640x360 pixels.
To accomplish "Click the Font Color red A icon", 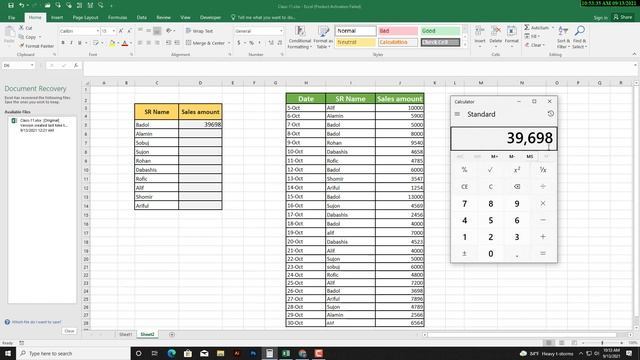I will tap(125, 43).
